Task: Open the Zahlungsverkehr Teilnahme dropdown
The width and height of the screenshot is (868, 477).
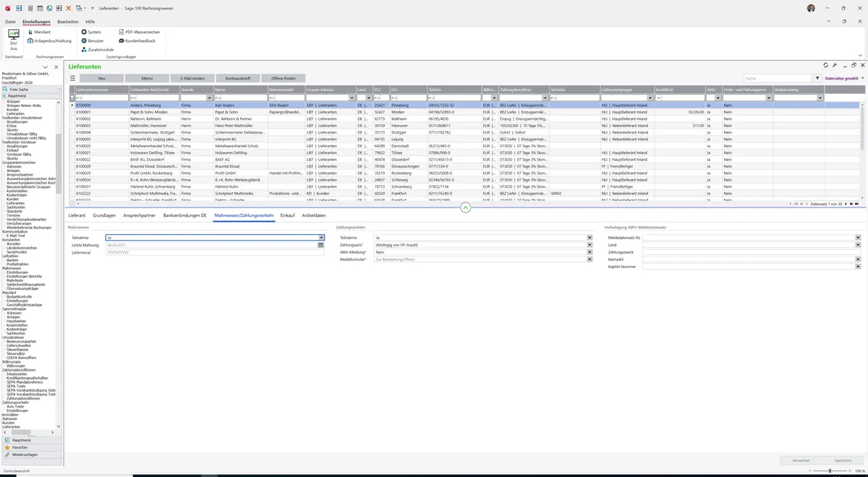Action: [x=590, y=237]
